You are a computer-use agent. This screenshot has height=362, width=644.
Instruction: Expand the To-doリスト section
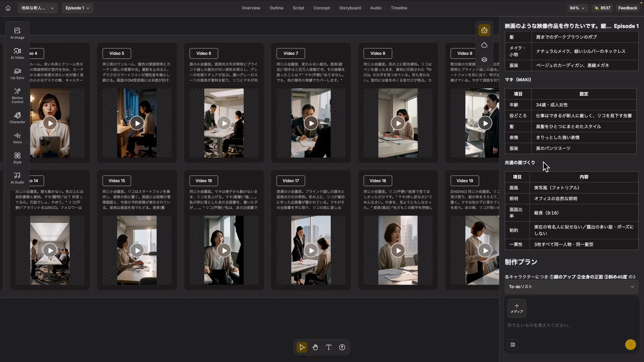[572, 287]
